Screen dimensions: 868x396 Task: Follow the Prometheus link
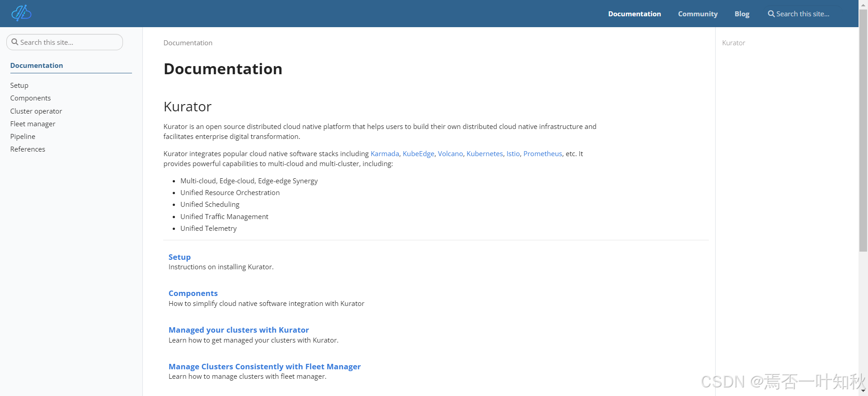pos(542,154)
